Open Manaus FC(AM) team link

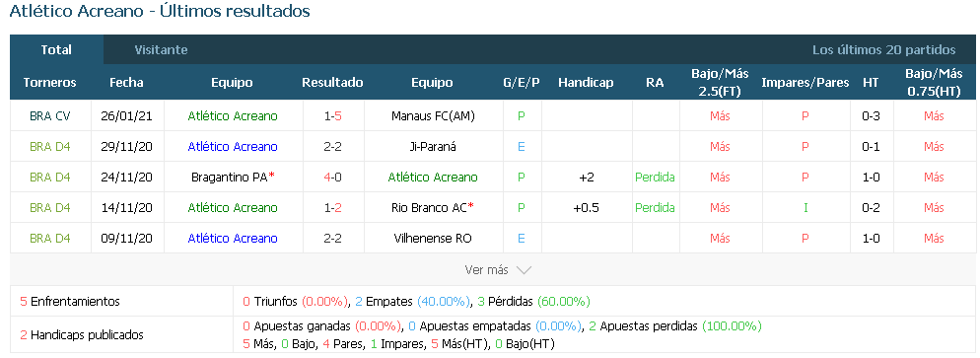[433, 116]
